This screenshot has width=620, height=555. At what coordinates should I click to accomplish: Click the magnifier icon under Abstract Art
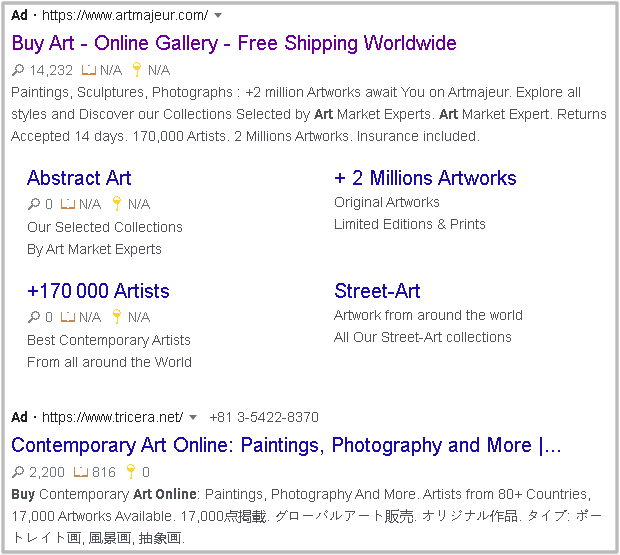tap(34, 204)
